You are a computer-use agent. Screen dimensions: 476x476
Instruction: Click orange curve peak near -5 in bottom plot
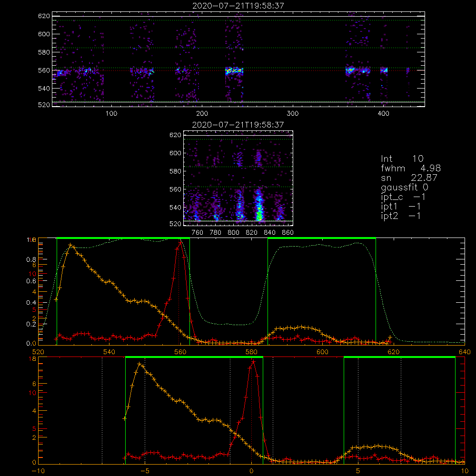coord(139,364)
